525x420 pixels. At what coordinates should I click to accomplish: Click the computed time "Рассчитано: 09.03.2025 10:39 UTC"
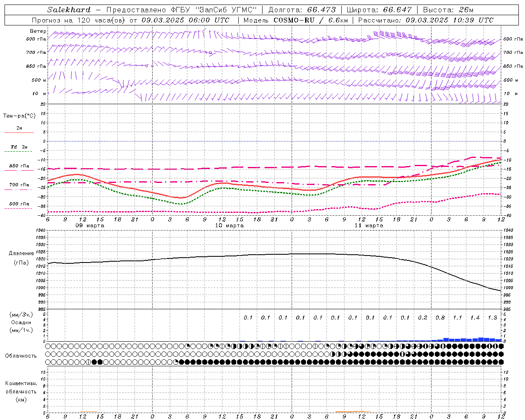point(426,20)
